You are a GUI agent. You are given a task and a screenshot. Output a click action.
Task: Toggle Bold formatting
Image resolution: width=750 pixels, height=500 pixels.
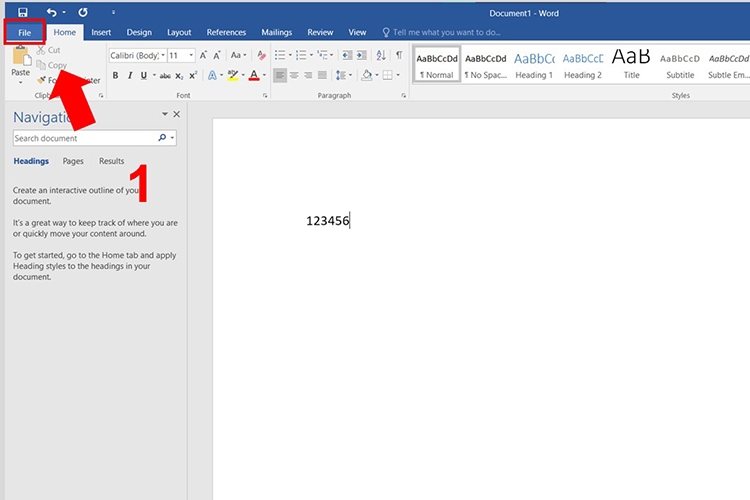point(115,75)
